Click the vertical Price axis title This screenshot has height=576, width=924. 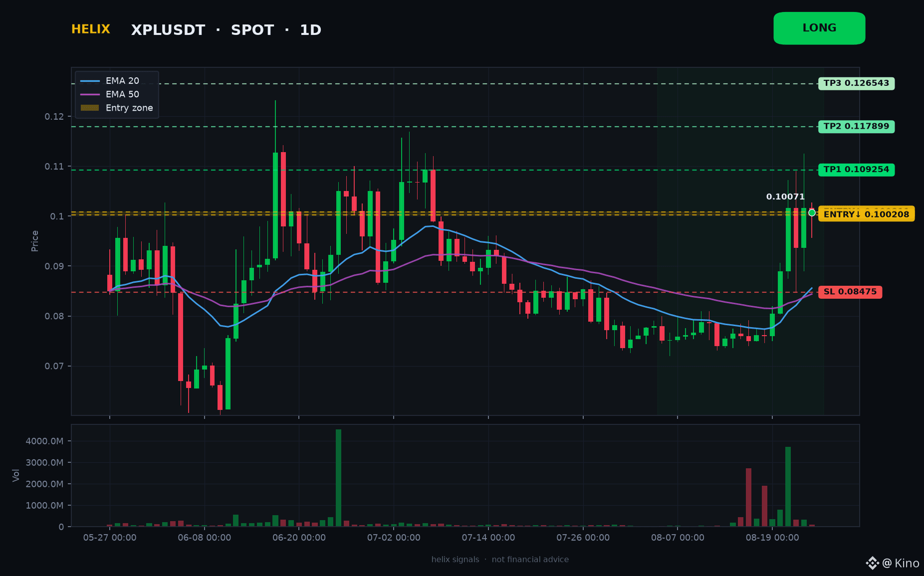click(35, 241)
